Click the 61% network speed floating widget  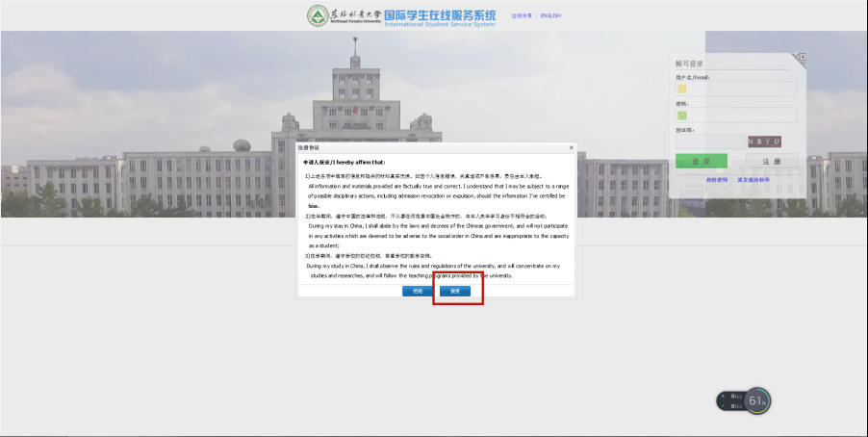pos(757,400)
